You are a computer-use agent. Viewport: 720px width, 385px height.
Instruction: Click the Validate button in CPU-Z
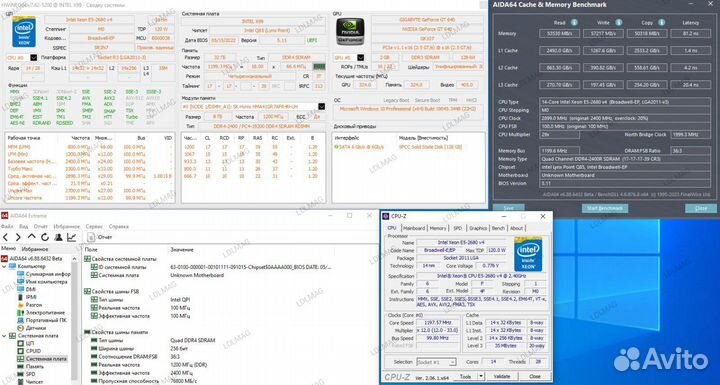501,376
